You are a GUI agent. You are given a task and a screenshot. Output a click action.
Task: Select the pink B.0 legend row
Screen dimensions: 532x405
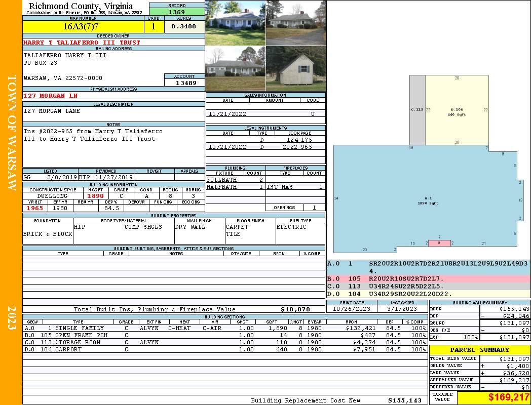pos(428,278)
